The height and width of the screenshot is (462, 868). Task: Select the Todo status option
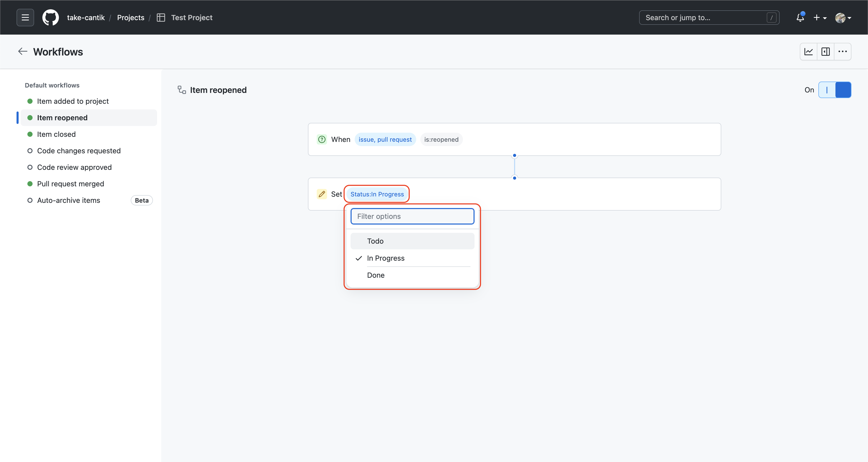pos(412,241)
